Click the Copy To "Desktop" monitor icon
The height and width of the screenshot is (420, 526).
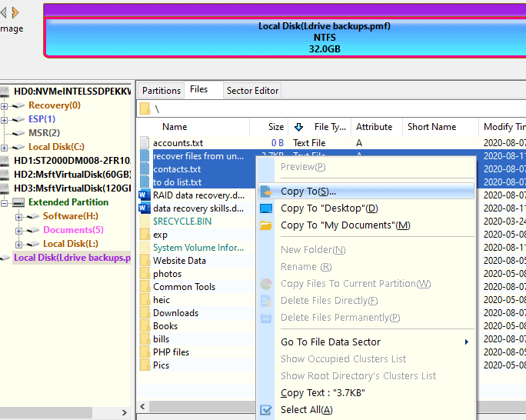click(x=266, y=208)
